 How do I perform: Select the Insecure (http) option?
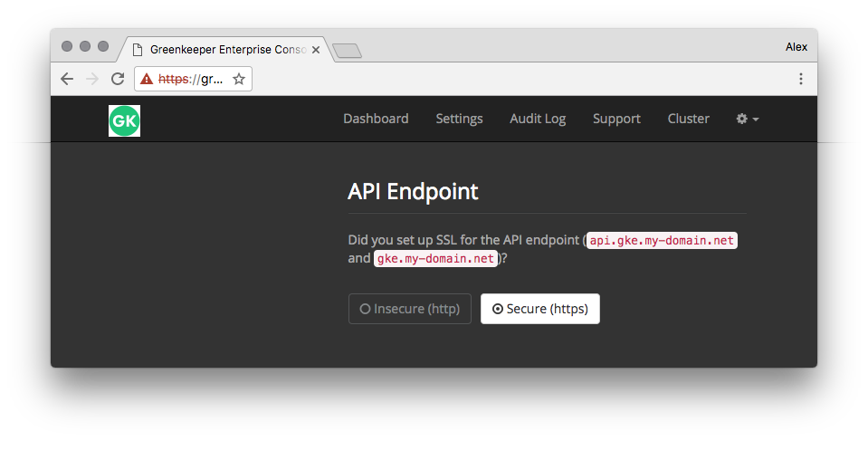click(x=410, y=309)
